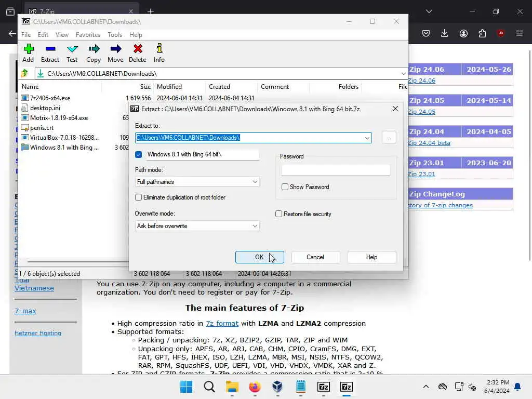Viewport: 532px width, 399px height.
Task: Select the VirtualBox-7.0.18 installer row
Action: [64, 137]
